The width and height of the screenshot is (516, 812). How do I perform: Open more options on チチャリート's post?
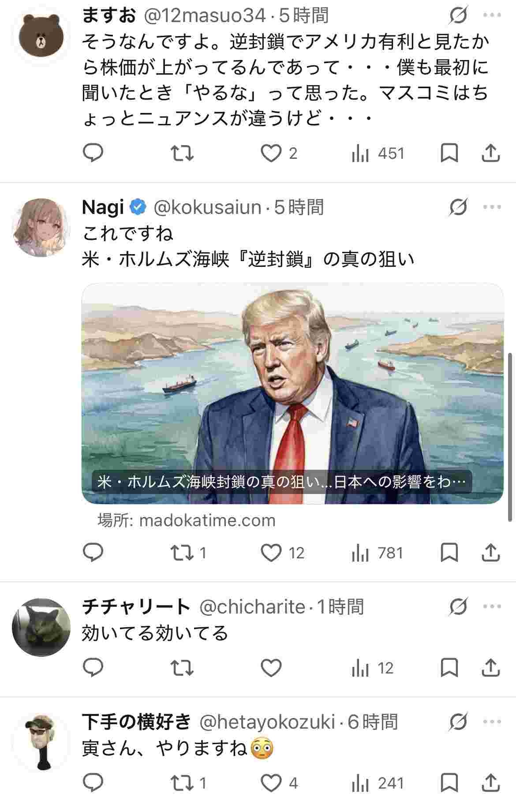492,607
